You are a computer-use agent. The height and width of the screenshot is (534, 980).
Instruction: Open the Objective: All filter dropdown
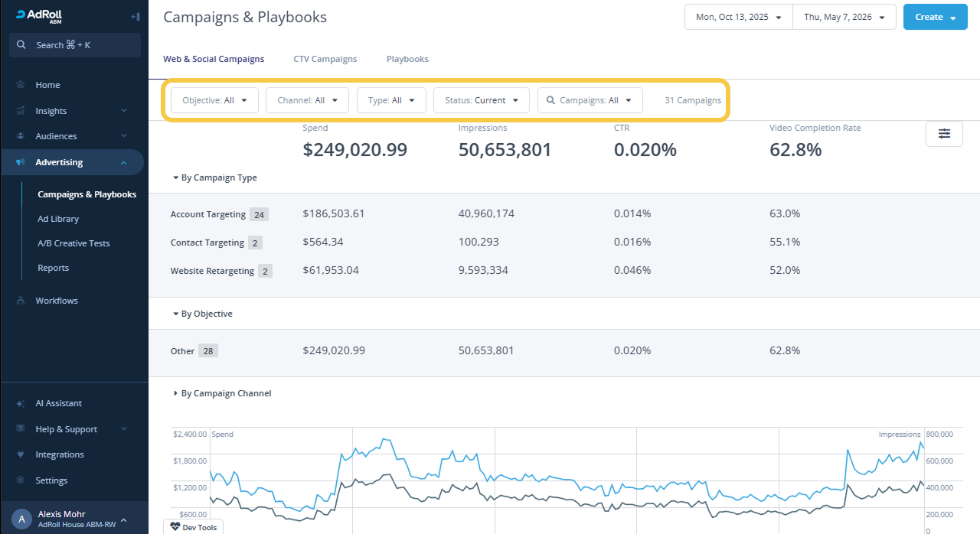214,100
